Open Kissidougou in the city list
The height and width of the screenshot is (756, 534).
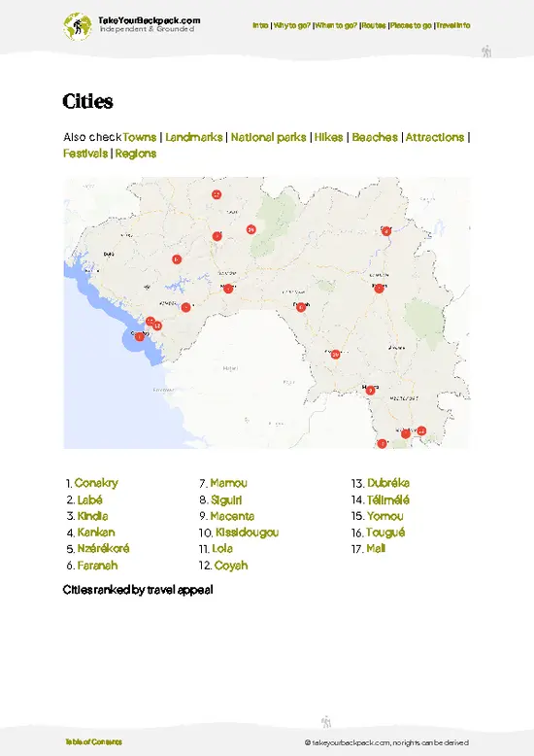coord(247,533)
